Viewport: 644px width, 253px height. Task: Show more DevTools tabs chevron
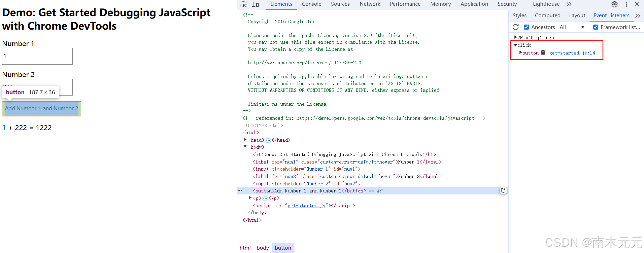569,4
